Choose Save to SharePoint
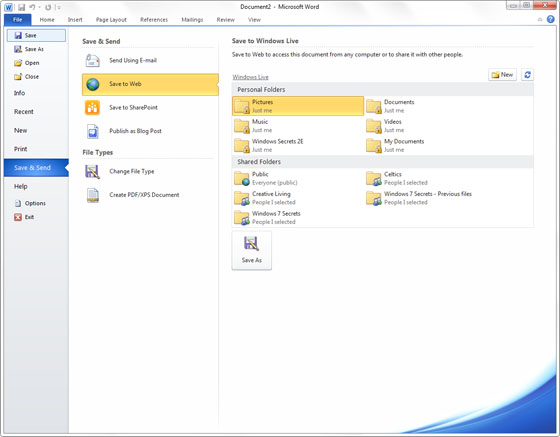Screen dimensions: 560x437 [x=150, y=108]
